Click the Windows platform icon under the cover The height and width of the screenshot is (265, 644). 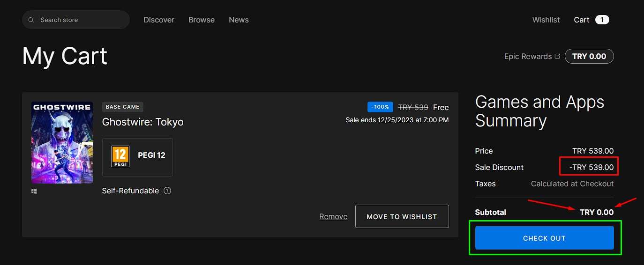pyautogui.click(x=34, y=191)
